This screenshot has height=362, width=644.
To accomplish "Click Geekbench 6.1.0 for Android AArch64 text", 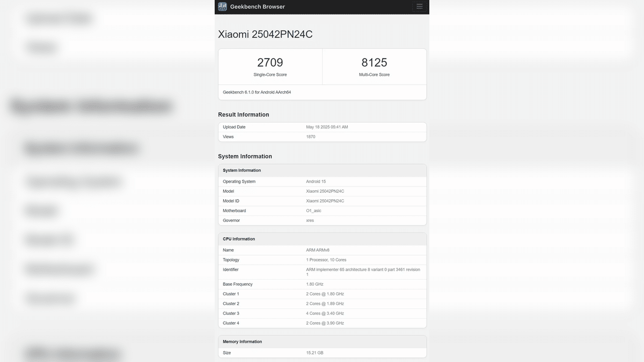I will coord(257,92).
